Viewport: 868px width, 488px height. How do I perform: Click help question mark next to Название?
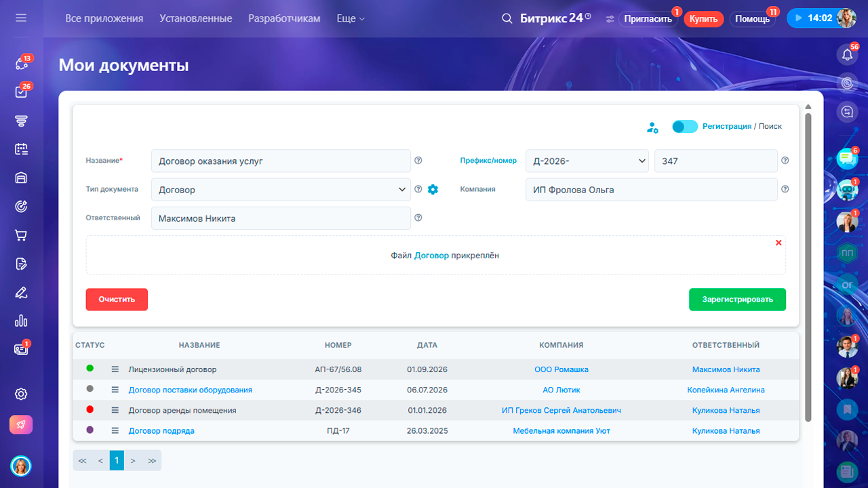point(418,161)
